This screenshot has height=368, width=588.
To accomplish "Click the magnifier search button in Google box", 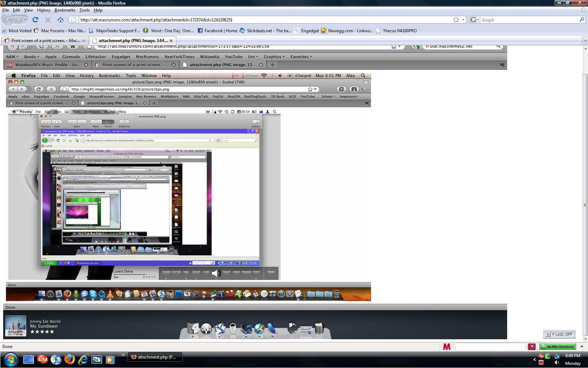I will (x=582, y=20).
